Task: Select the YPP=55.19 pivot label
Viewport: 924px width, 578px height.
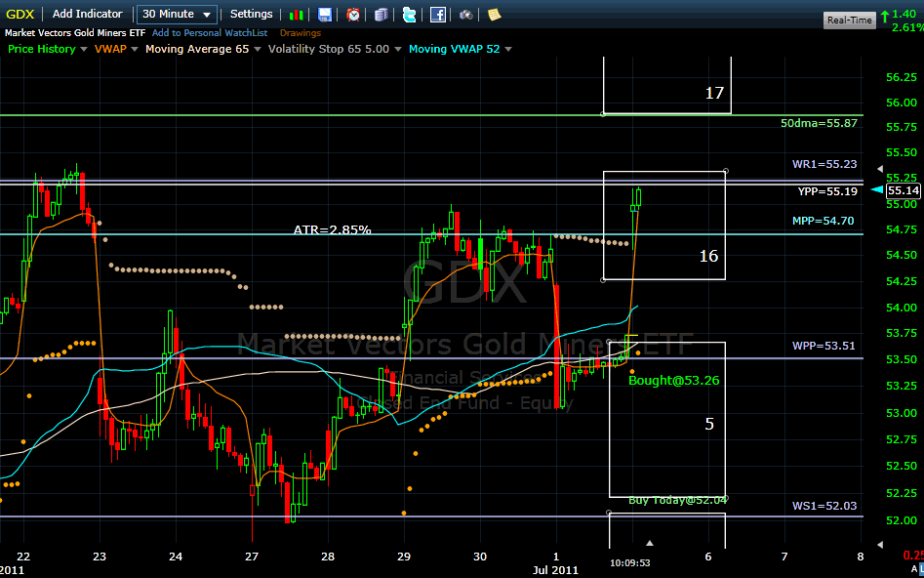Action: tap(827, 191)
